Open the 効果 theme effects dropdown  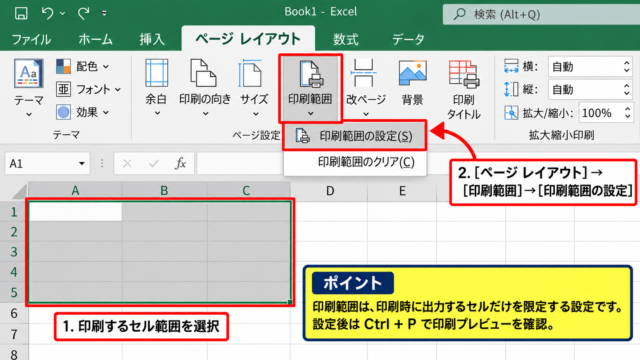tap(83, 112)
